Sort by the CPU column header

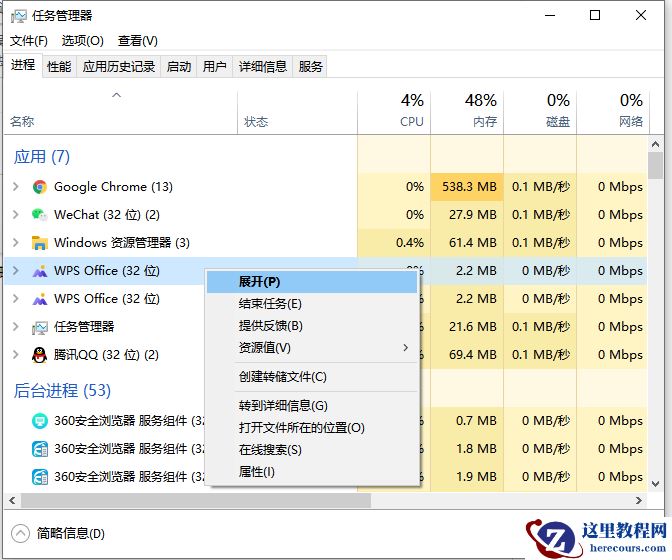[x=394, y=112]
